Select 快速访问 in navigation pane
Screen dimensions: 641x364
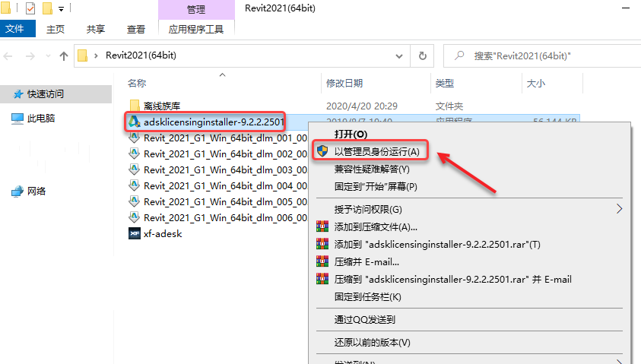pos(56,94)
